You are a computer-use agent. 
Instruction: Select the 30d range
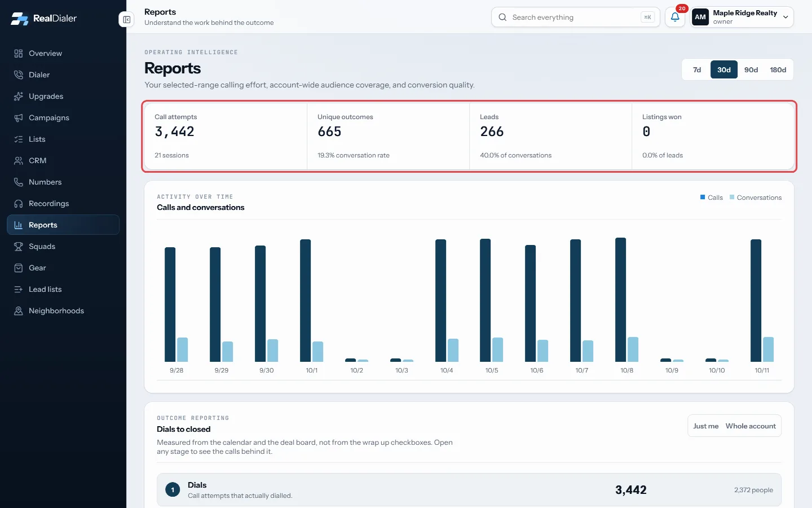[724, 70]
